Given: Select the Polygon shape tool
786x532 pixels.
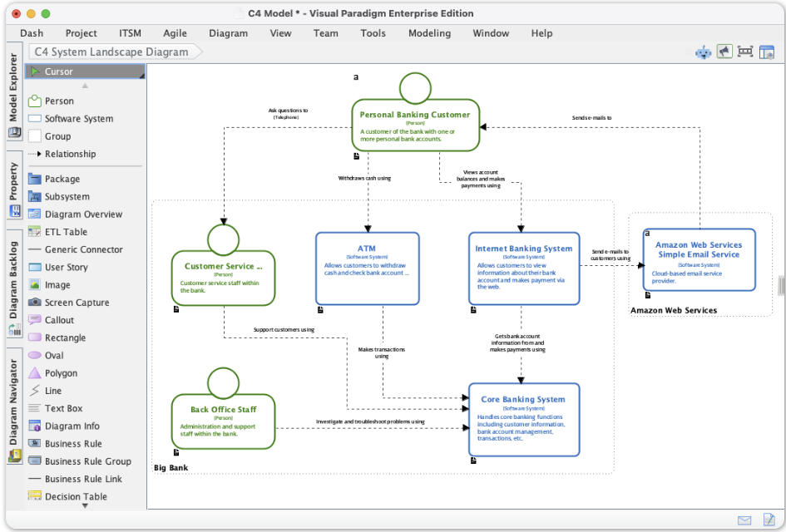Looking at the screenshot, I should coord(53,373).
